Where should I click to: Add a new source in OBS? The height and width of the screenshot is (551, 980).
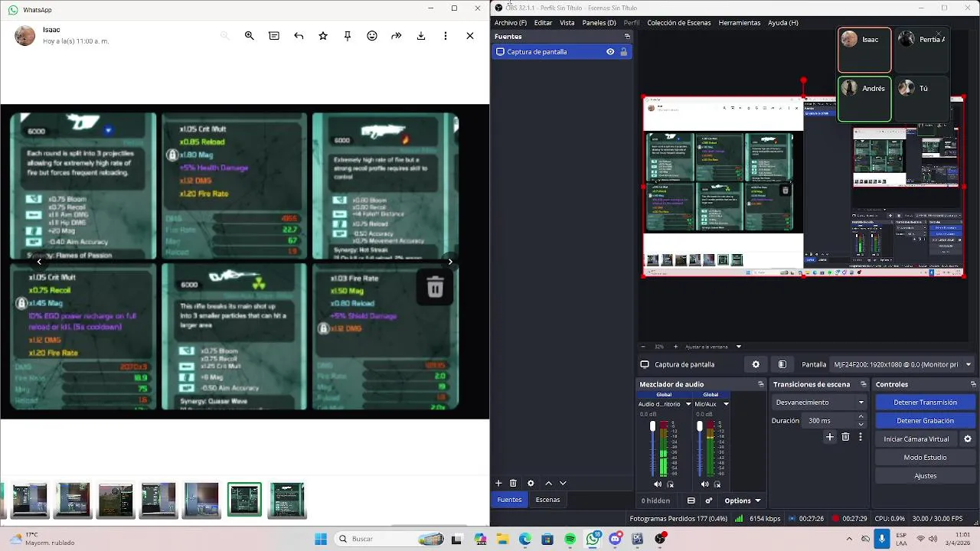pyautogui.click(x=498, y=484)
